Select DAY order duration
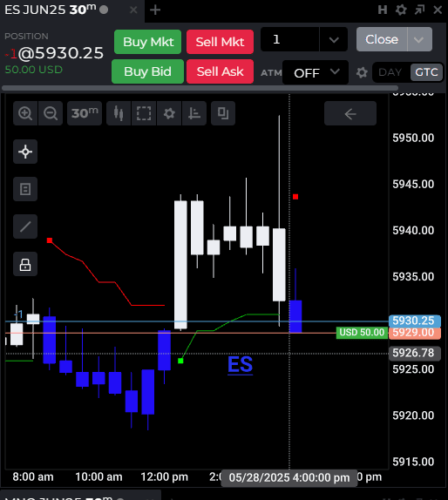Viewport: 448px width, 500px height. tap(390, 72)
